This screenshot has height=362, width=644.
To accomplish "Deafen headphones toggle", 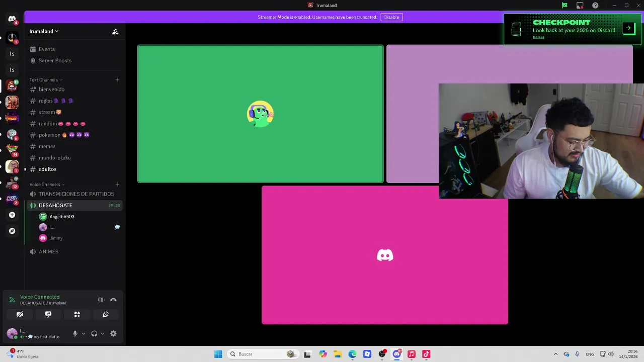I will 94,333.
